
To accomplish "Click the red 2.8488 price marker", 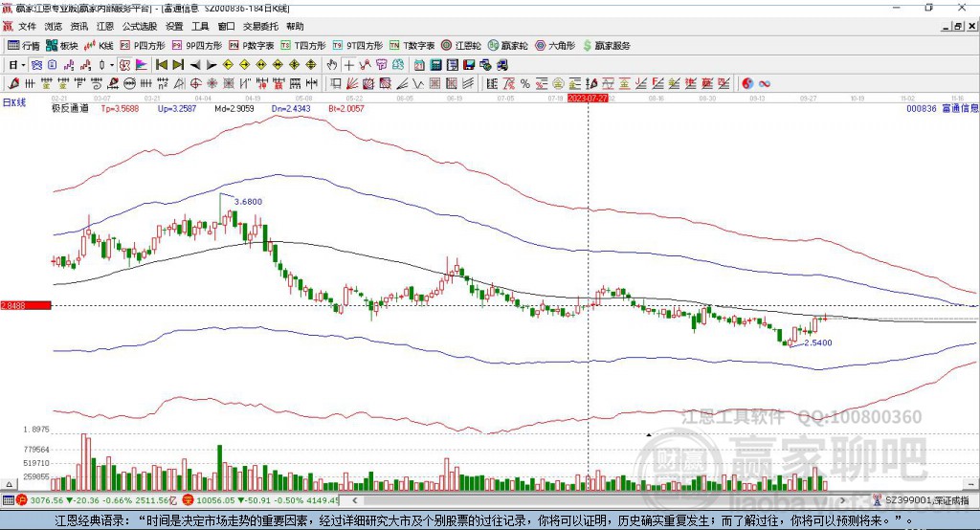I will (26, 305).
